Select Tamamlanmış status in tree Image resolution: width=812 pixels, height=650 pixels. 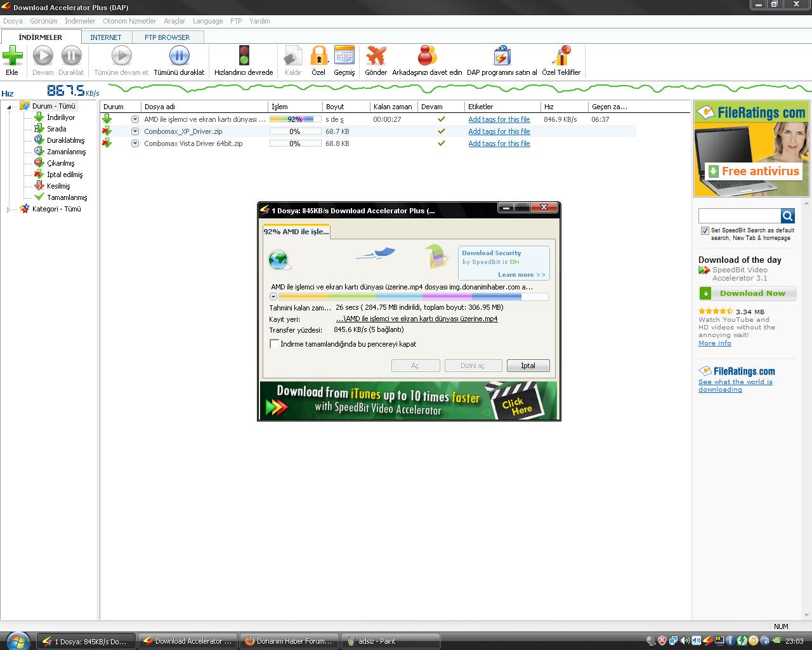coord(67,197)
